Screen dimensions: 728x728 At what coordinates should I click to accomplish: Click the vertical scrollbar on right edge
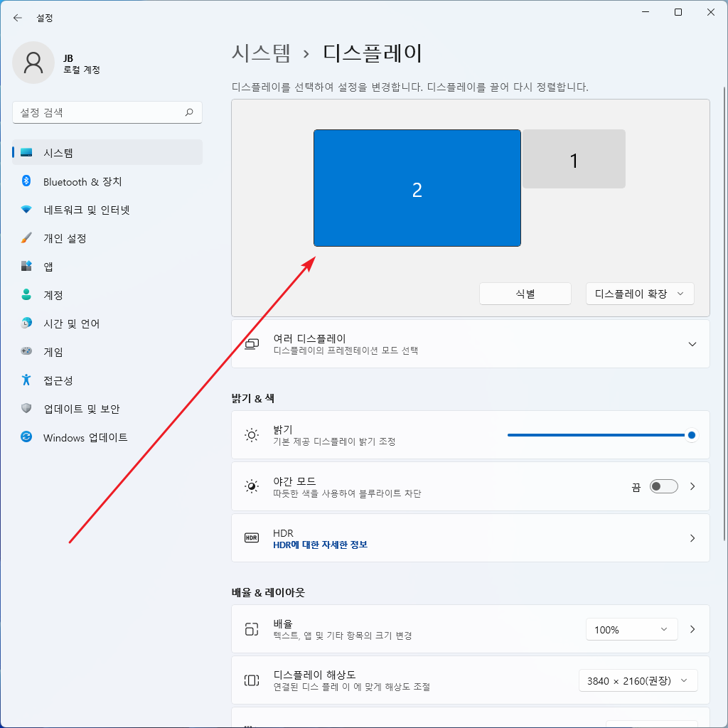(724, 314)
